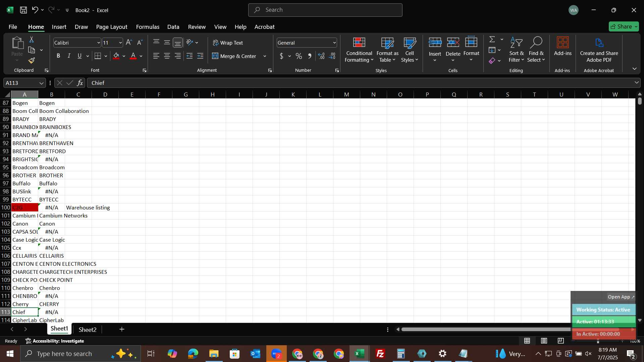Click the AutoSum sigma icon
This screenshot has width=644, height=362.
point(492,40)
